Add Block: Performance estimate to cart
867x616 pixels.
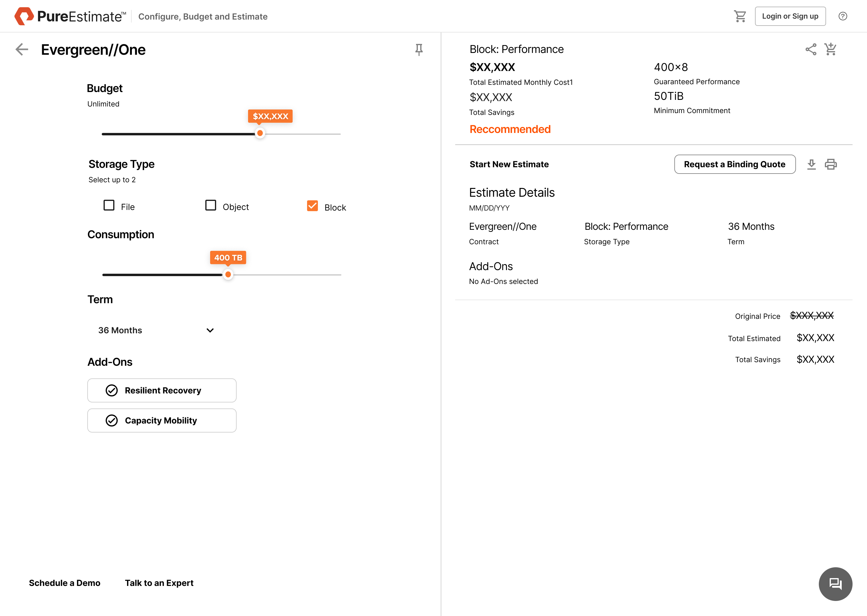click(830, 49)
